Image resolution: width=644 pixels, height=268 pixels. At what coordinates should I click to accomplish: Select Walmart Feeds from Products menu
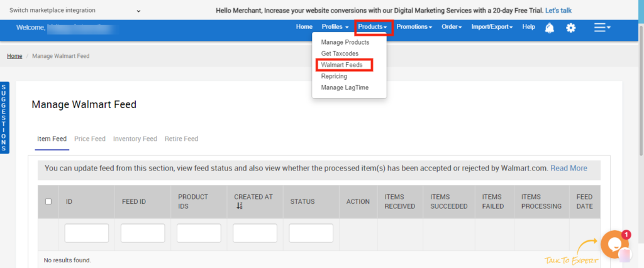click(x=341, y=65)
